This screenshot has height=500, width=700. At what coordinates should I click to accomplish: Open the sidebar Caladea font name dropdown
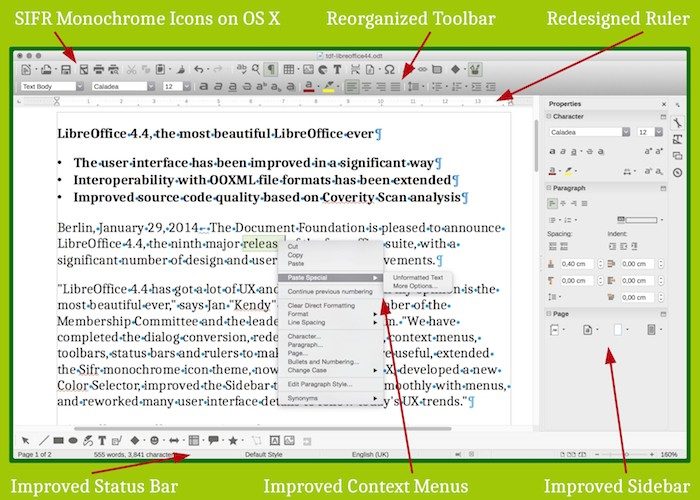coord(626,132)
